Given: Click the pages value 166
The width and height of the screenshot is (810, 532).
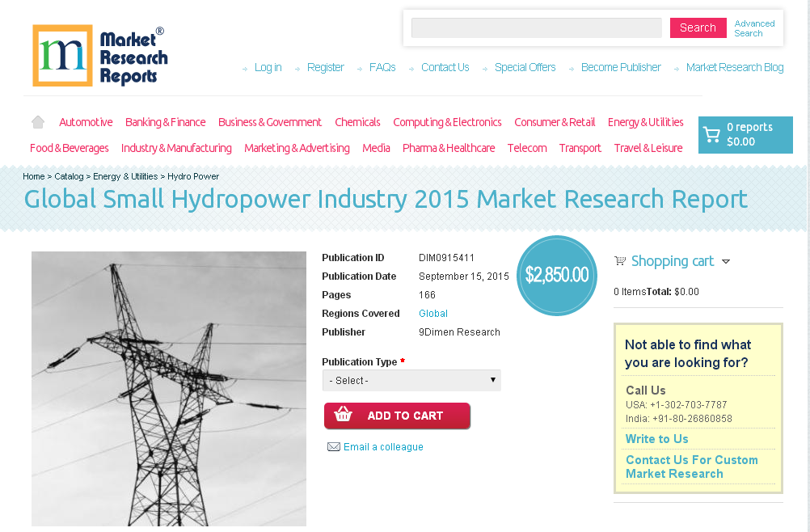Looking at the screenshot, I should 427,295.
